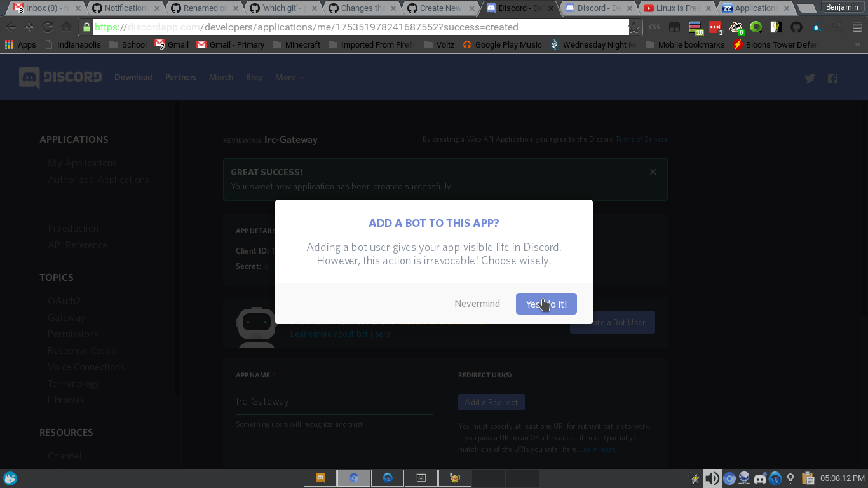Open Google Play Music bookmark
868x488 pixels.
501,45
